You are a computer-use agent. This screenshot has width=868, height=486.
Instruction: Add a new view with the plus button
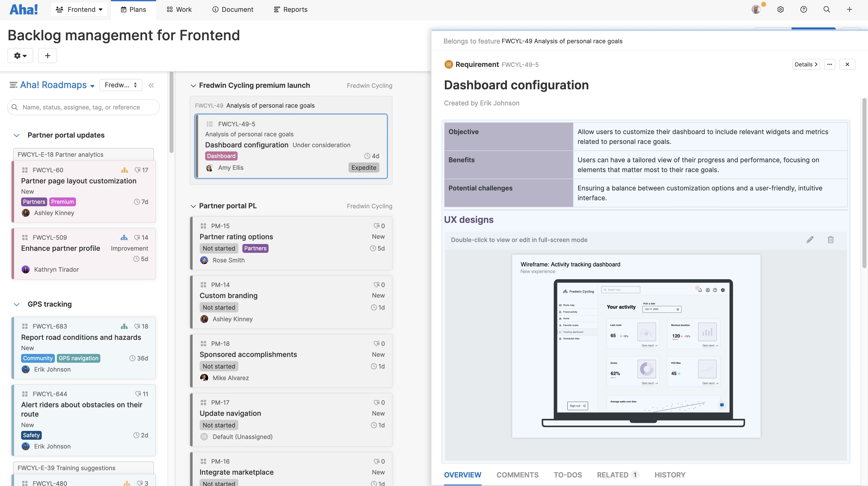click(x=47, y=56)
